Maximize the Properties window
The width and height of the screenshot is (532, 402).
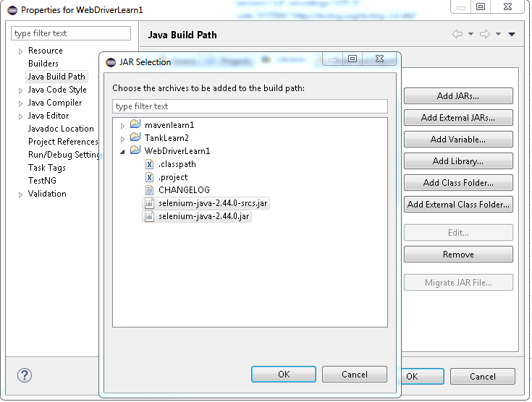click(x=481, y=7)
